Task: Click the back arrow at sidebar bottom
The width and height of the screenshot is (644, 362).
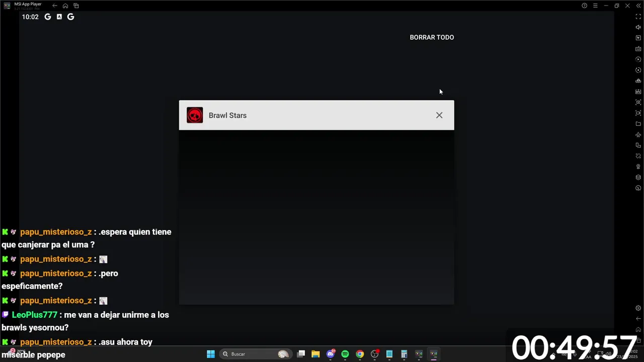Action: tap(638, 319)
